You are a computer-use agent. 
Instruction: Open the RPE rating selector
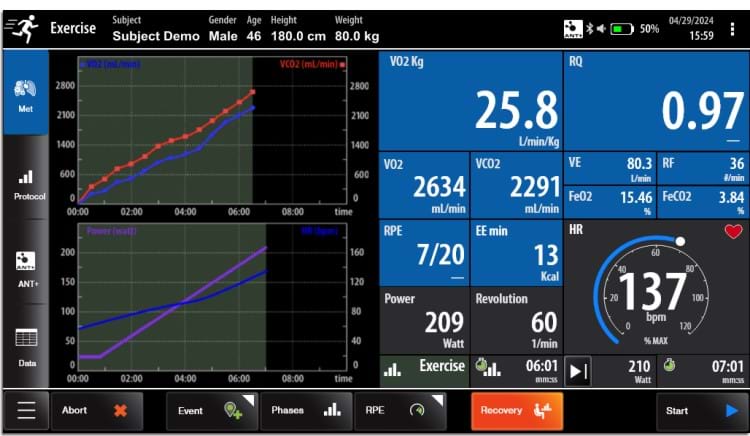coord(396,410)
